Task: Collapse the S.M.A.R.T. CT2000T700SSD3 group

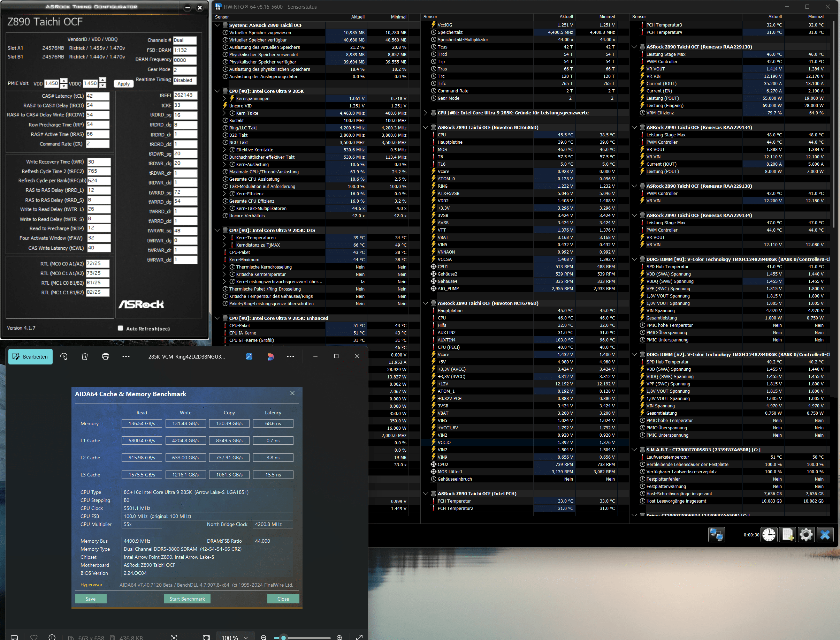Action: point(634,450)
